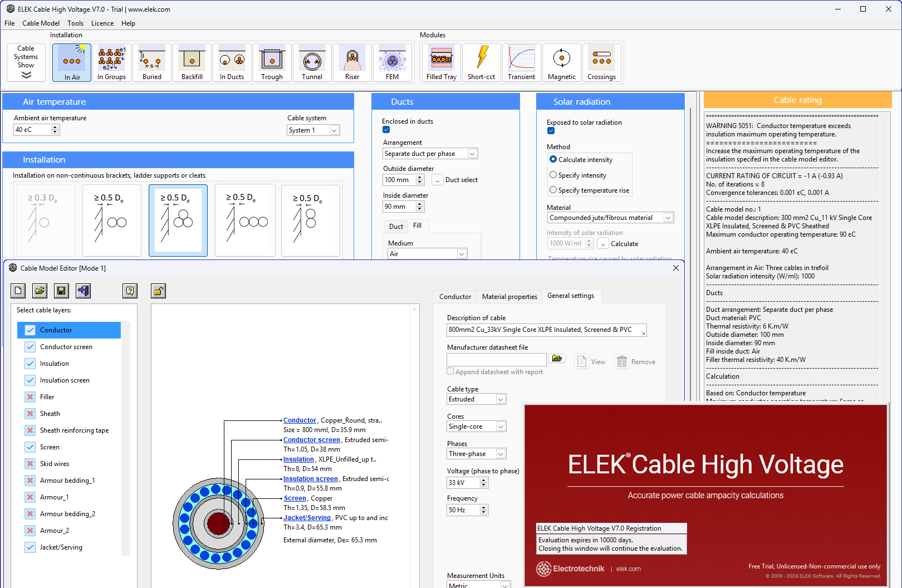Select the Backfill installation icon
This screenshot has height=588, width=902.
[x=192, y=63]
